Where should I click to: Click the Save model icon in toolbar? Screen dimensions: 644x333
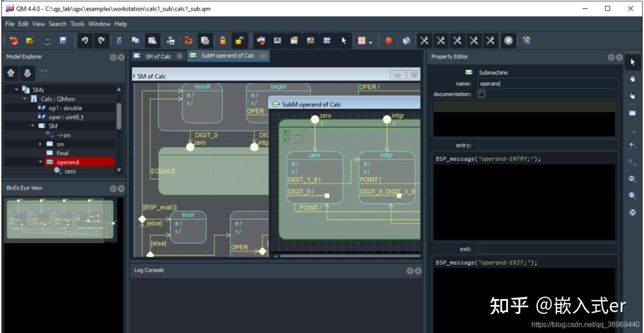(x=63, y=41)
